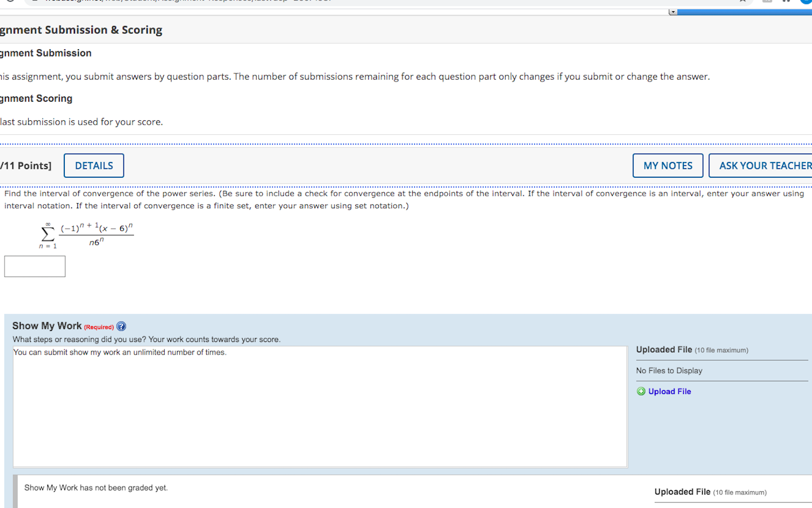Open the Show My Work help icon
This screenshot has height=508, width=812.
121,326
